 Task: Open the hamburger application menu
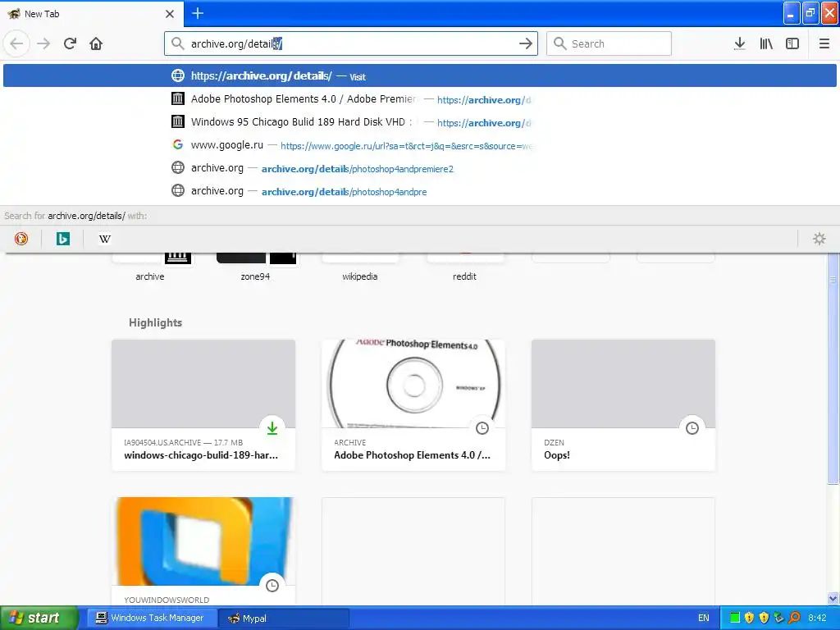coord(824,43)
